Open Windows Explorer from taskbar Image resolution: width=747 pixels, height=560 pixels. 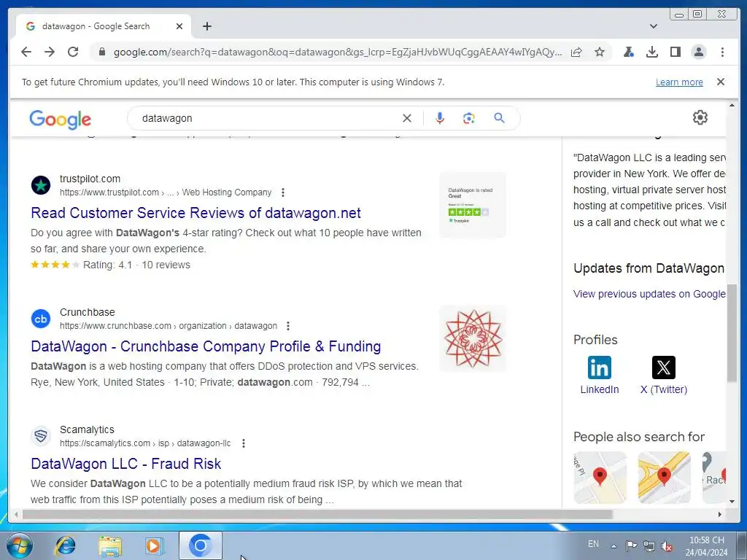click(x=110, y=545)
